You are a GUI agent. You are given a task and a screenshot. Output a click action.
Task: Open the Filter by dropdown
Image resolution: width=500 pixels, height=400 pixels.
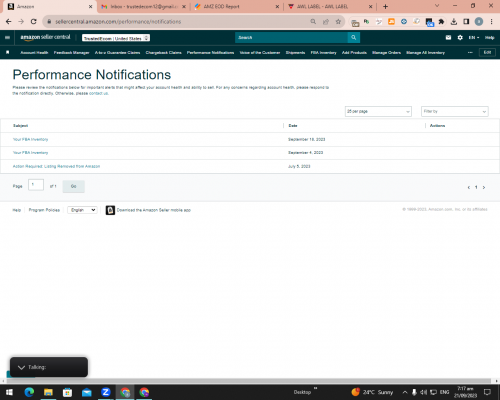pos(455,111)
